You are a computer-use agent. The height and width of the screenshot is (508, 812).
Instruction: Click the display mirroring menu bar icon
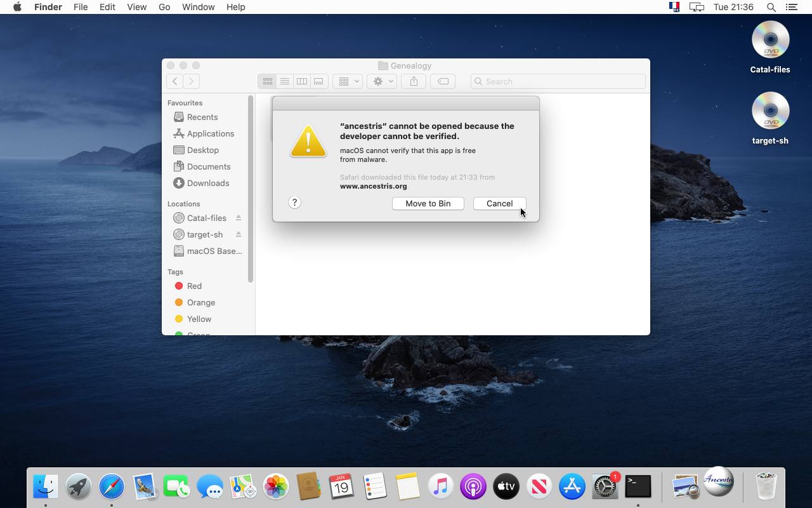point(697,7)
